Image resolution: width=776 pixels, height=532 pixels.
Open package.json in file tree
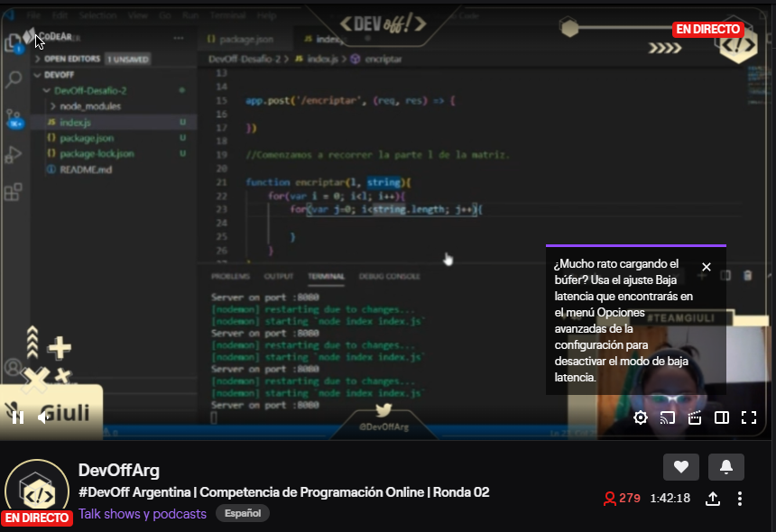(x=87, y=138)
